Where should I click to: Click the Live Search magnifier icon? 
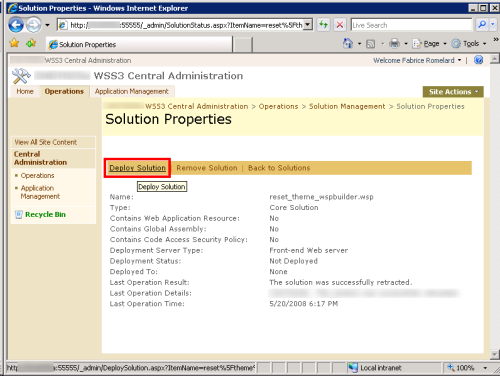pos(482,25)
